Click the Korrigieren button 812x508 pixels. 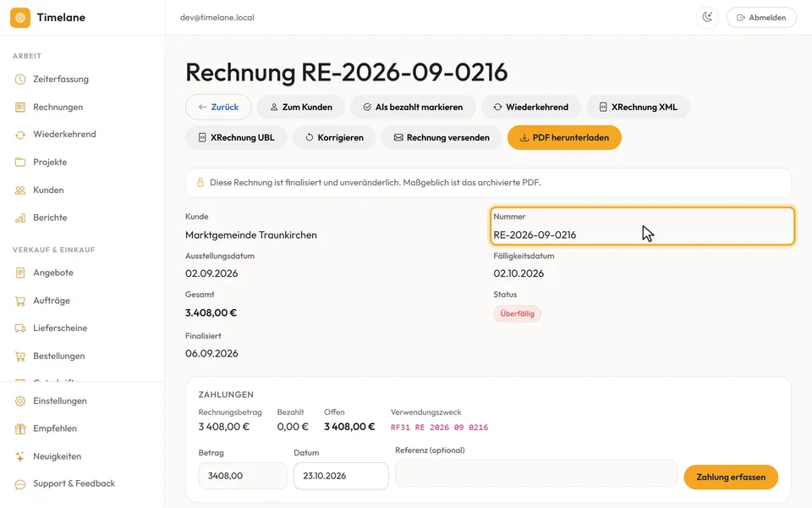point(334,138)
